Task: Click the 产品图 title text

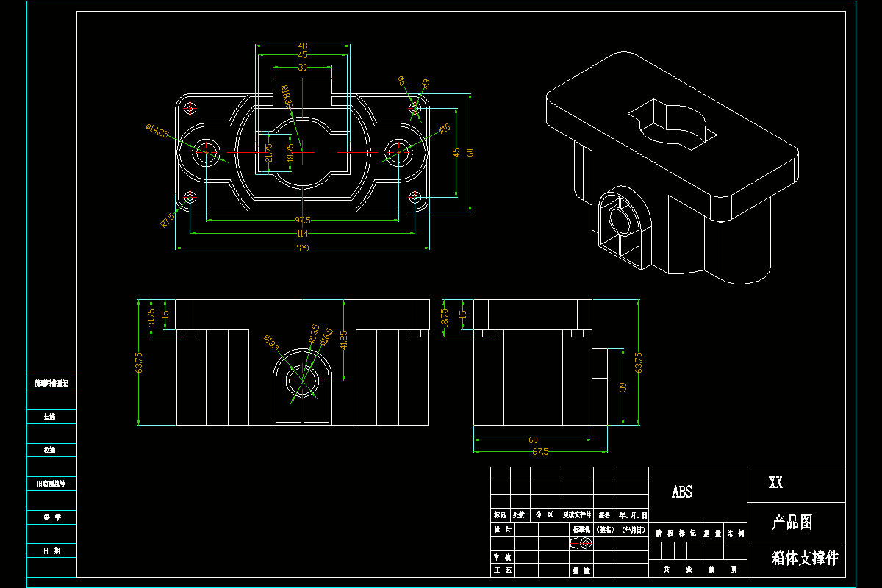Action: 792,523
